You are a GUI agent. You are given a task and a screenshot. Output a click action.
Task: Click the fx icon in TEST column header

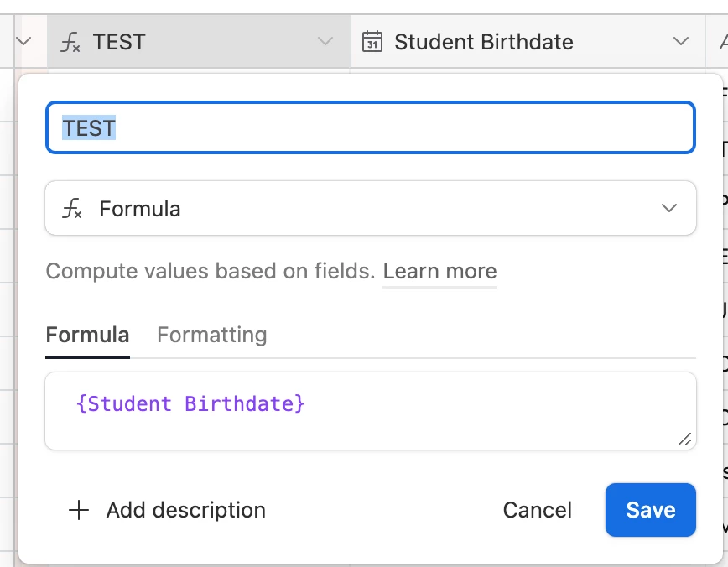tap(72, 42)
